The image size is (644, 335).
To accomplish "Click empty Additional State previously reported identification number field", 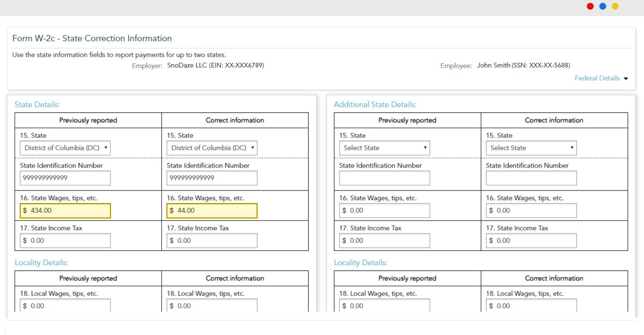I will 384,178.
